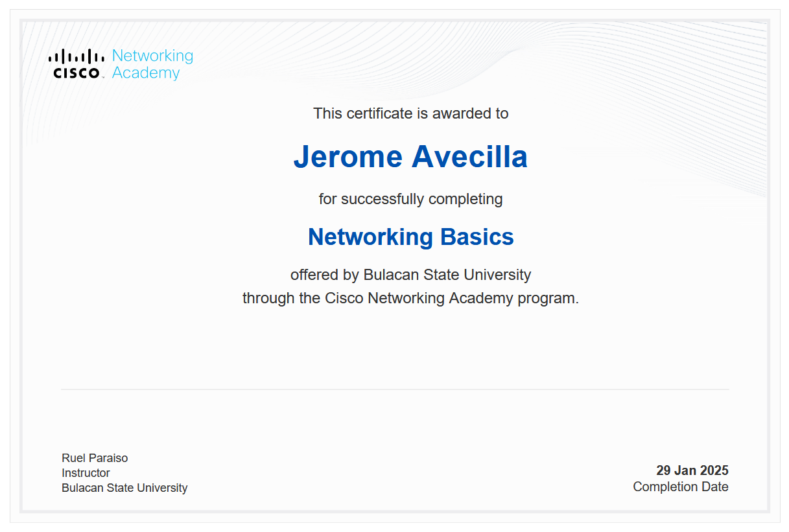Click the recipient name 'Jerome Avecilla'

(x=410, y=157)
